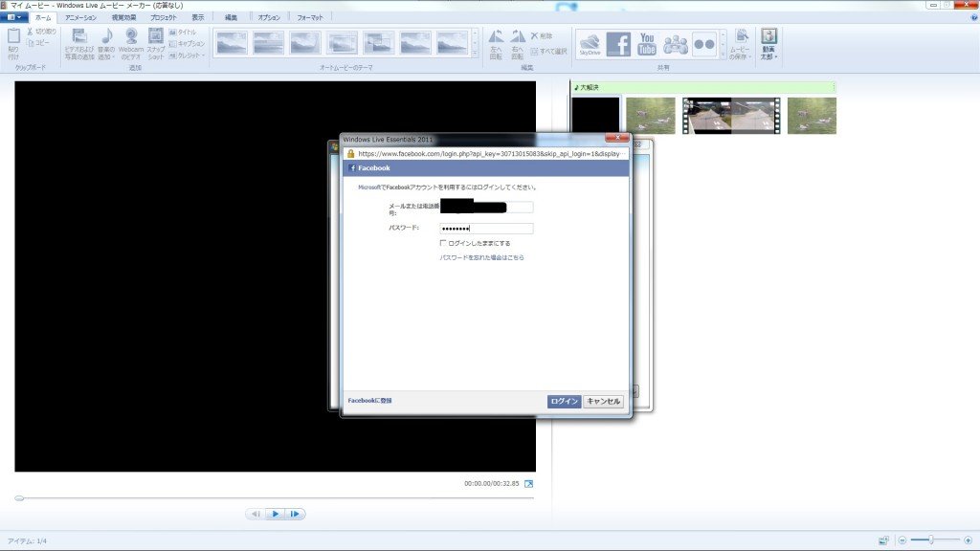The image size is (980, 551).
Task: Open the Facebookに登録 link
Action: pyautogui.click(x=370, y=401)
